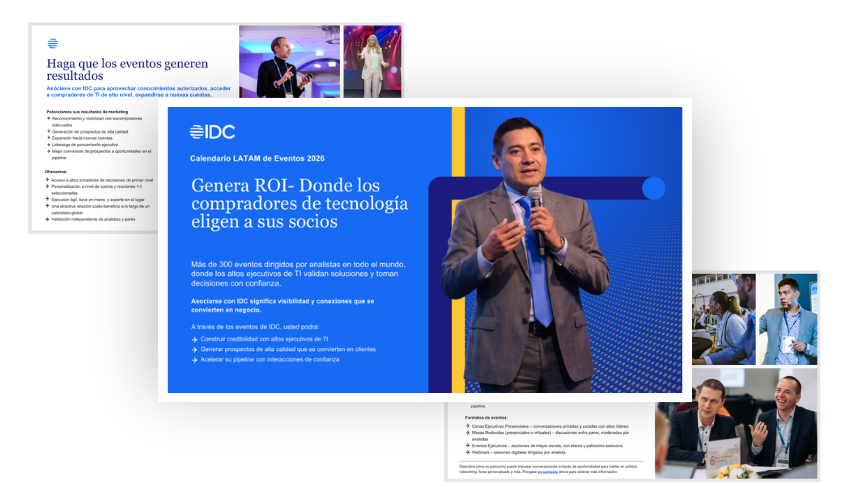850x500 pixels.
Task: Click the "Formatos de eventos" section heading
Action: pyautogui.click(x=486, y=417)
